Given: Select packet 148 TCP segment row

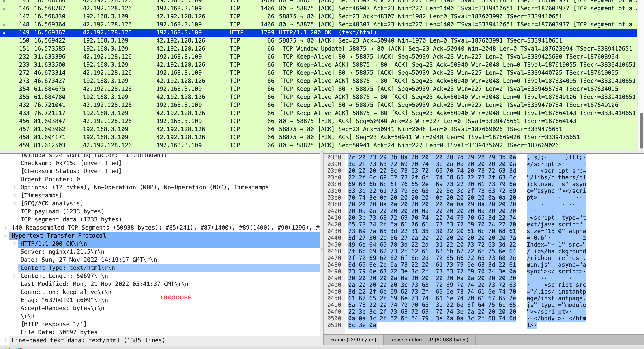Looking at the screenshot, I should 319,24.
